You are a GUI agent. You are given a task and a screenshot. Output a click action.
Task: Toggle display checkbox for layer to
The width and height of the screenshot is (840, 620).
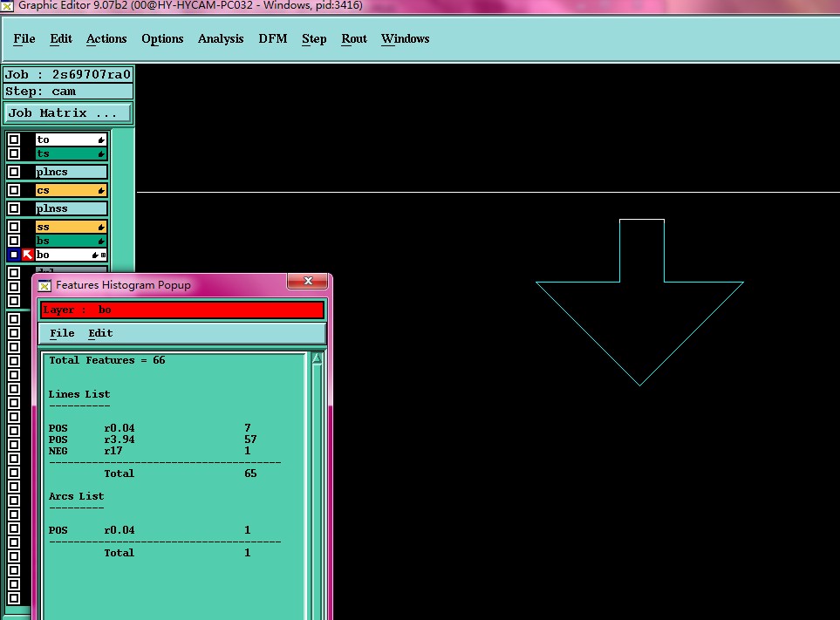point(14,140)
